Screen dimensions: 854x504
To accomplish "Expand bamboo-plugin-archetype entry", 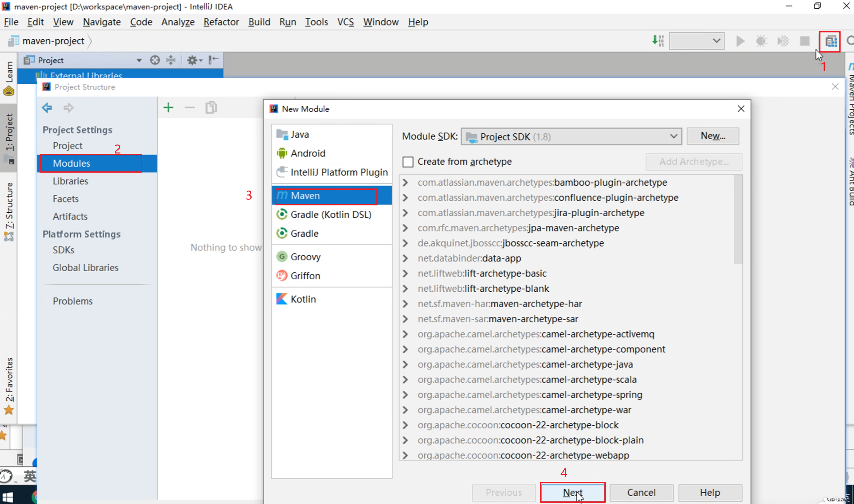I will [405, 183].
